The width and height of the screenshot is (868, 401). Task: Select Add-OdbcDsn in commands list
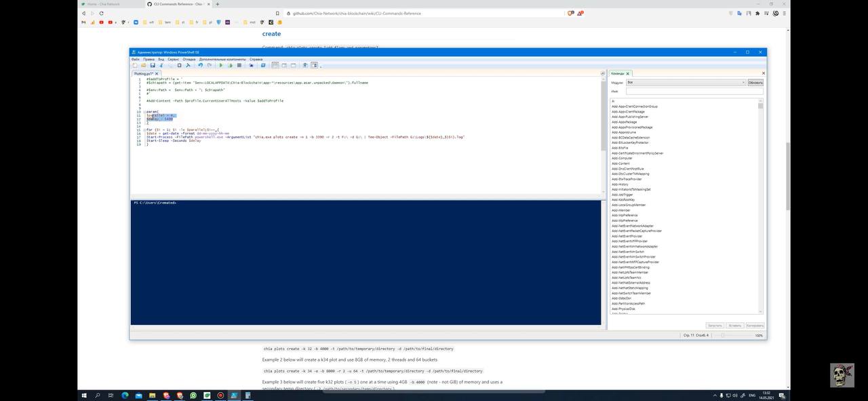click(x=621, y=299)
